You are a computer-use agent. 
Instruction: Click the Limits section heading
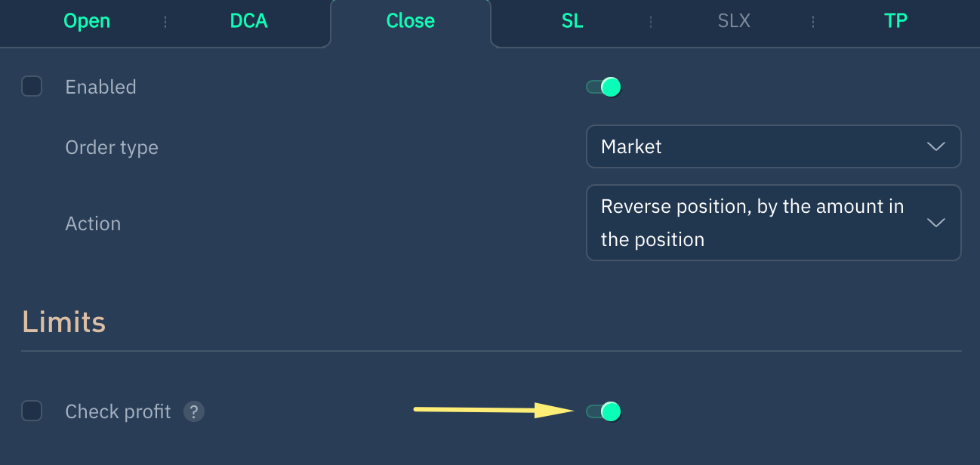63,322
